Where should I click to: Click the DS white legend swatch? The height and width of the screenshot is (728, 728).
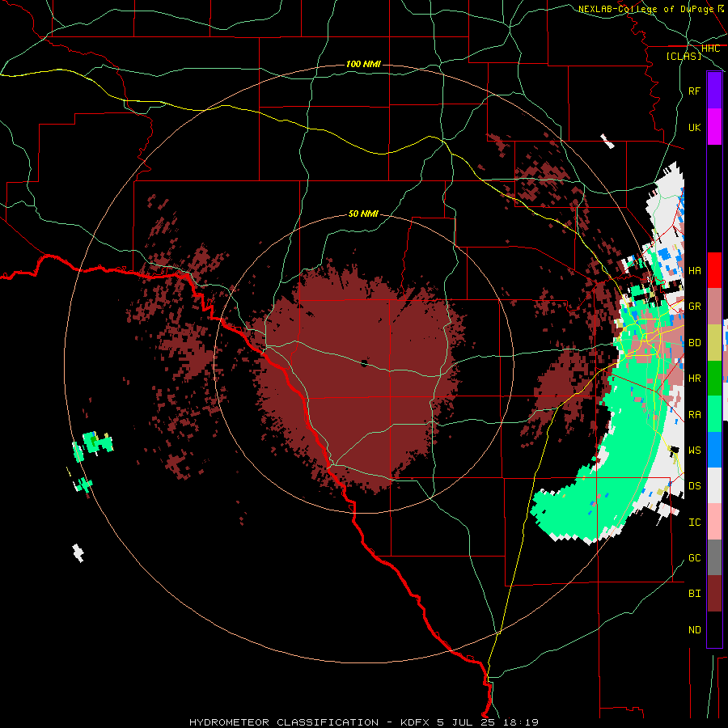[x=714, y=485]
